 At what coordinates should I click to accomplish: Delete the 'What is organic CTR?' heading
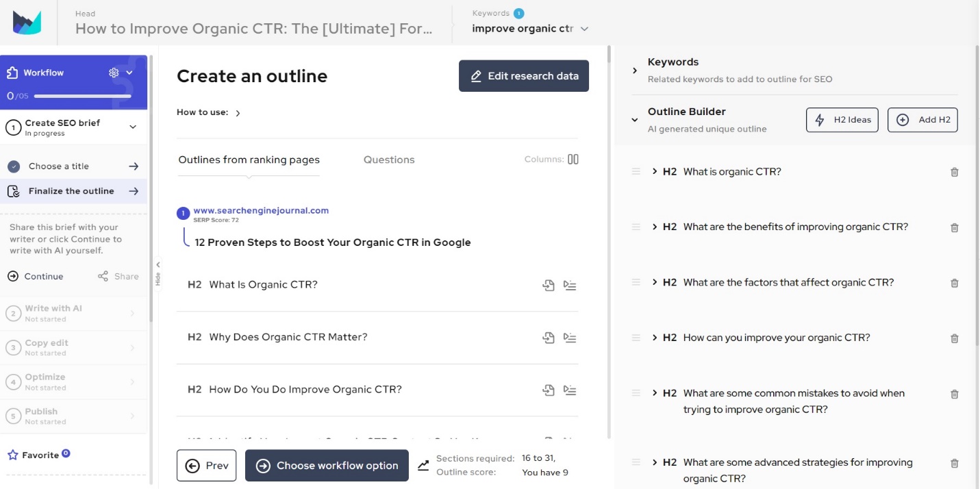tap(955, 173)
